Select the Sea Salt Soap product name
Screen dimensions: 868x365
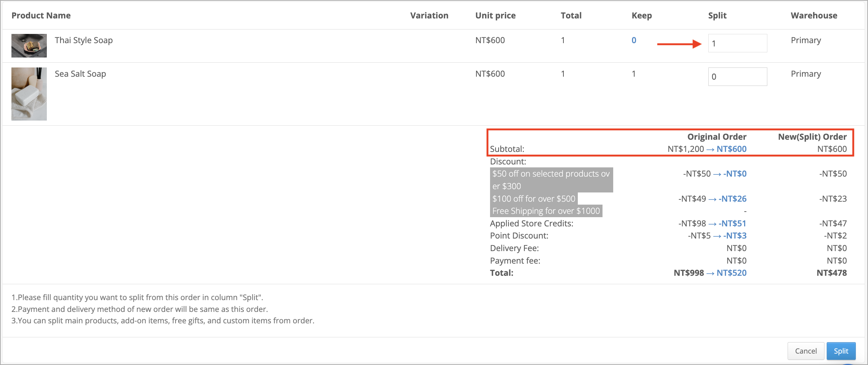tap(80, 74)
